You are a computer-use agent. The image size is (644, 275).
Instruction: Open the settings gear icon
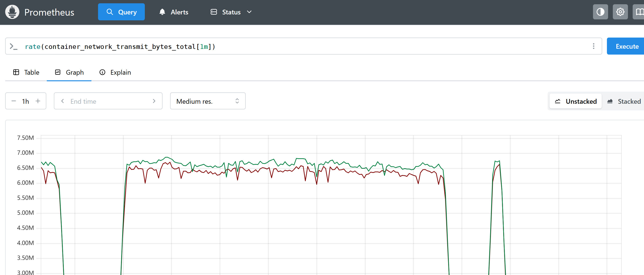[620, 12]
